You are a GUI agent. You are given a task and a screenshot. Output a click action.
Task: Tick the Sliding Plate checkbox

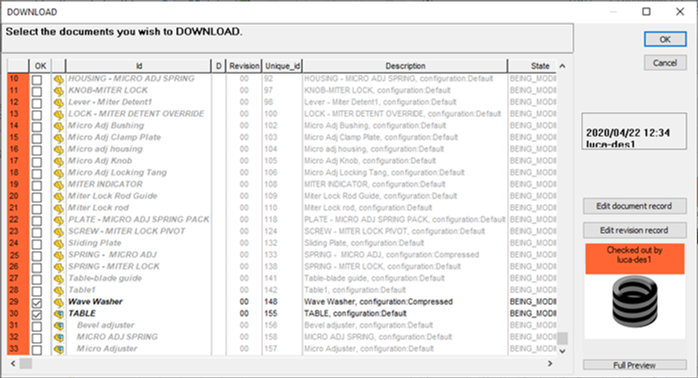[x=37, y=244]
